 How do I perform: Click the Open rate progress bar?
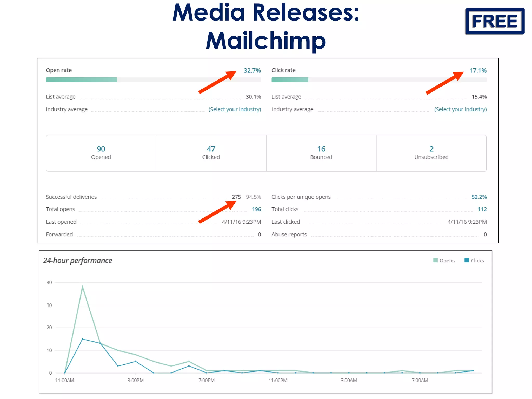coord(153,80)
